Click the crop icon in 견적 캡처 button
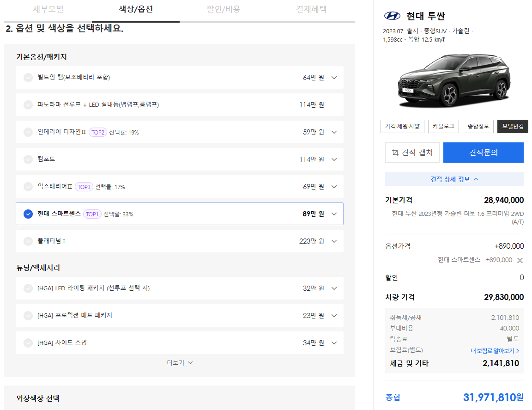The width and height of the screenshot is (532, 410). coord(395,153)
